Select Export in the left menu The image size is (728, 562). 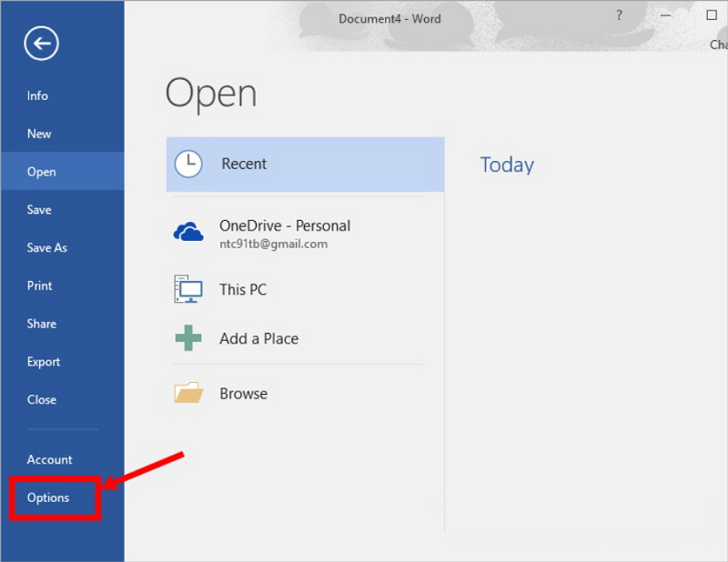point(44,362)
